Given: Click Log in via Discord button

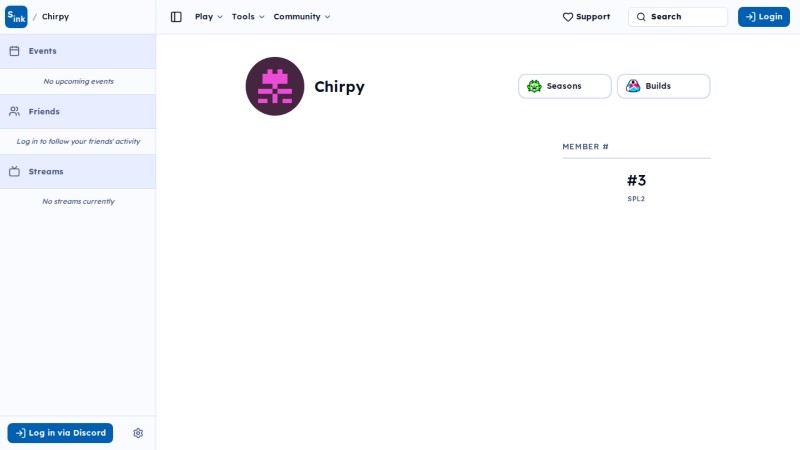Looking at the screenshot, I should tap(60, 433).
